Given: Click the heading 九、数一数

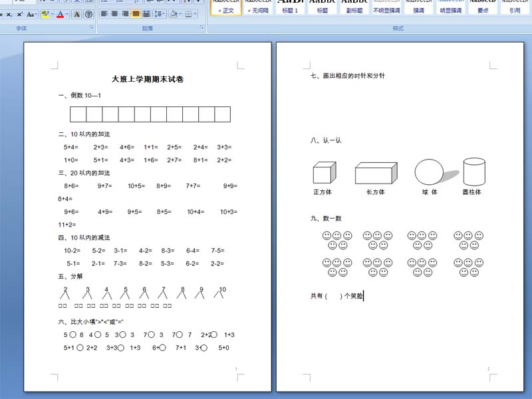Looking at the screenshot, I should (x=326, y=219).
